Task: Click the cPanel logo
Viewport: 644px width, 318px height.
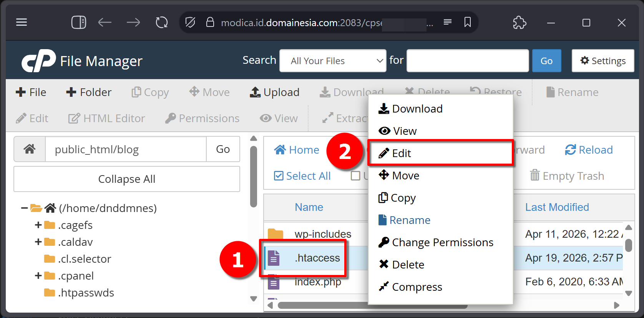Action: tap(39, 61)
